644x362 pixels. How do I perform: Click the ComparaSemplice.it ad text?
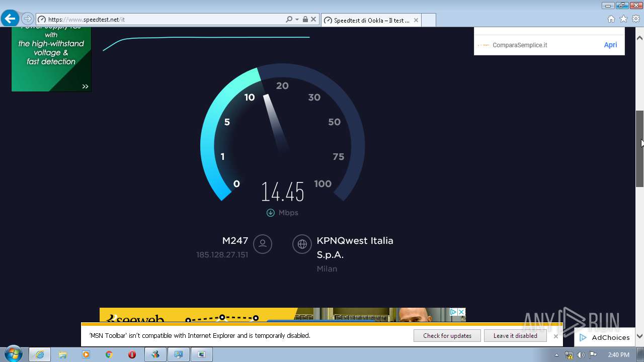pos(520,45)
